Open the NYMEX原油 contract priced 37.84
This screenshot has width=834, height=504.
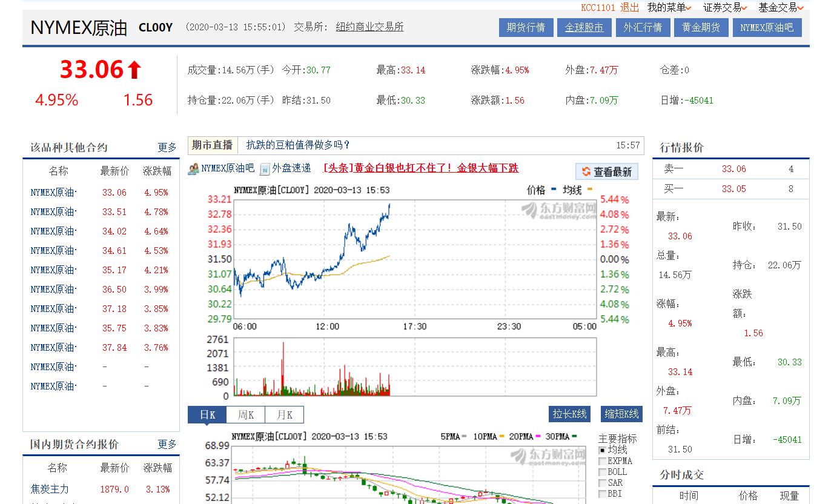(x=54, y=348)
